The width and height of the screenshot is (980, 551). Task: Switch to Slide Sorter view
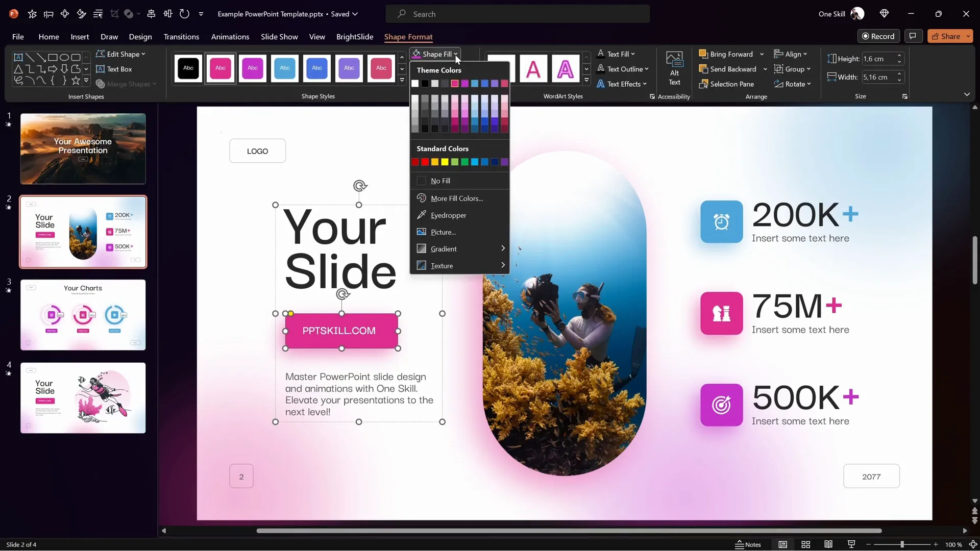point(805,544)
